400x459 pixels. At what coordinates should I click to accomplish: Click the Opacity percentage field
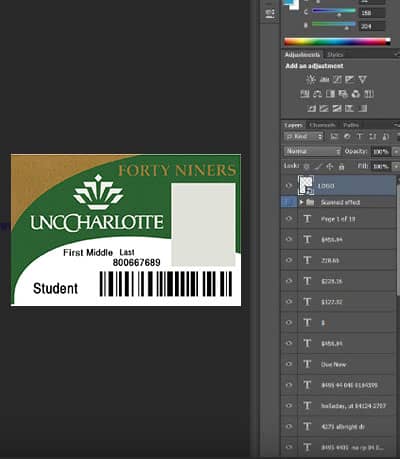pyautogui.click(x=380, y=152)
